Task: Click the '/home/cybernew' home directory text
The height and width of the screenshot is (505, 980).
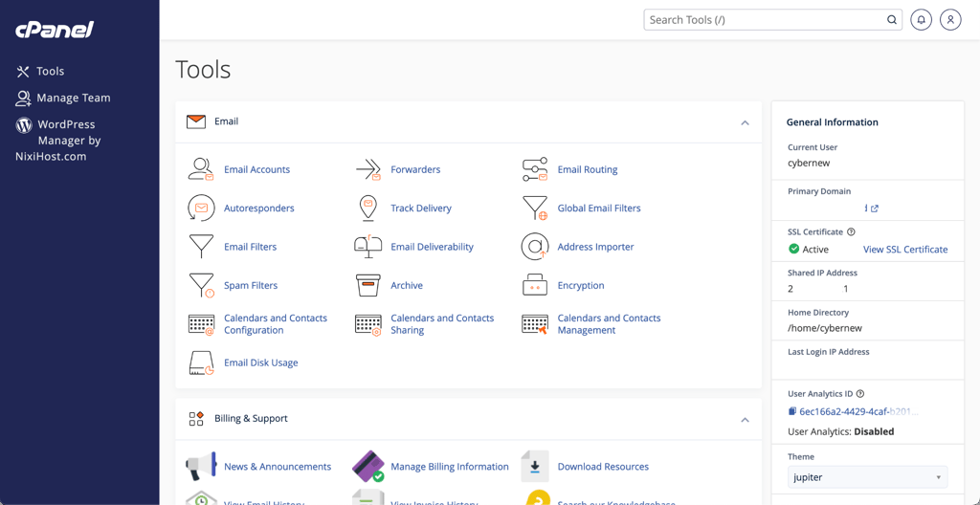Action: pyautogui.click(x=825, y=327)
